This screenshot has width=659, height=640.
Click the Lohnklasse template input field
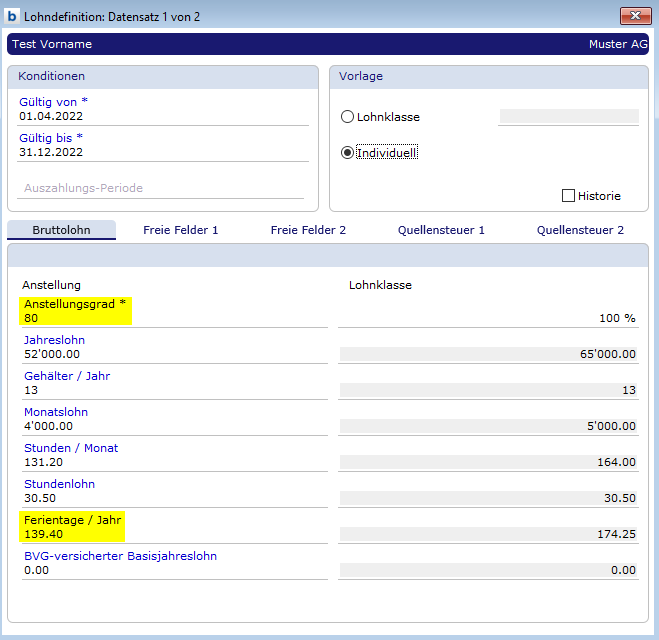(568, 117)
